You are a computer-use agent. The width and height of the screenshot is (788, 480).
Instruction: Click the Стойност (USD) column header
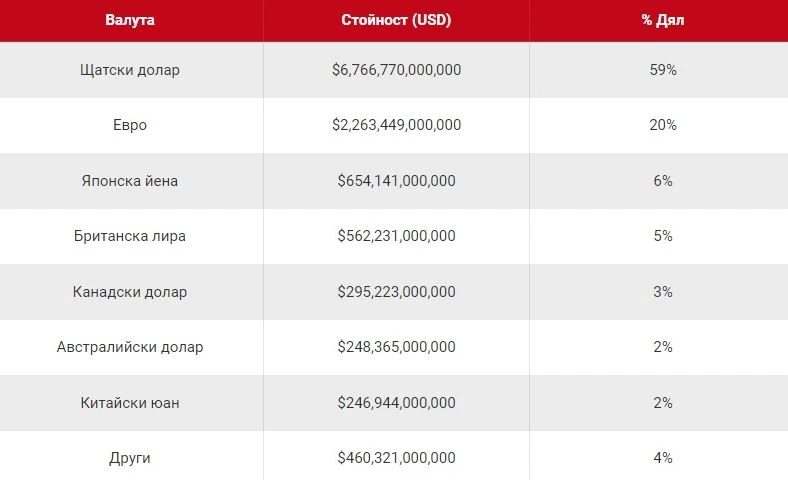(x=396, y=20)
